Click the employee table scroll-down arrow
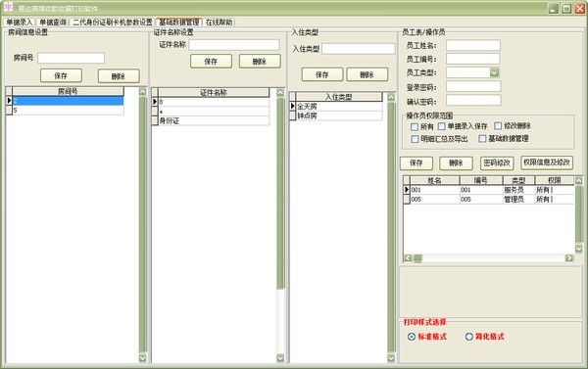Screen dimensions: 588x369 pyautogui.click(x=578, y=249)
